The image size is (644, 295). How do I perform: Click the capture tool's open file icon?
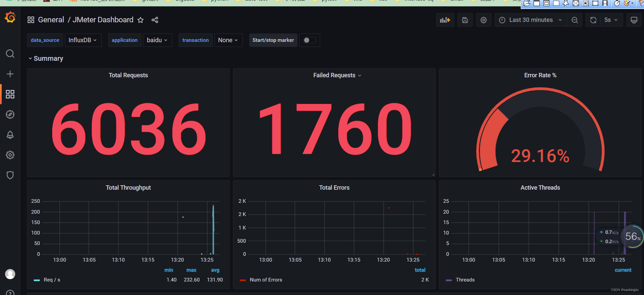pos(527,3)
